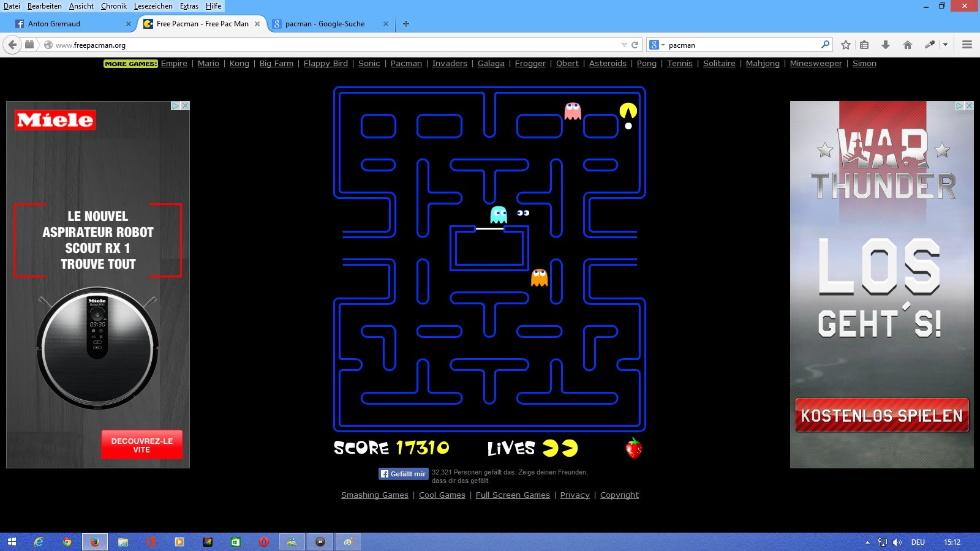Viewport: 980px width, 551px height.
Task: Show hidden system tray icons
Action: pyautogui.click(x=867, y=542)
